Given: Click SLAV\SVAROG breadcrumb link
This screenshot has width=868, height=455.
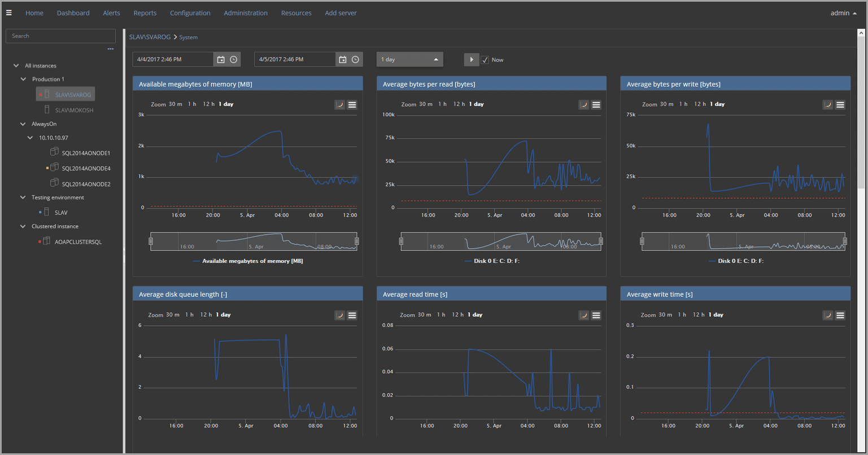Looking at the screenshot, I should (x=150, y=37).
